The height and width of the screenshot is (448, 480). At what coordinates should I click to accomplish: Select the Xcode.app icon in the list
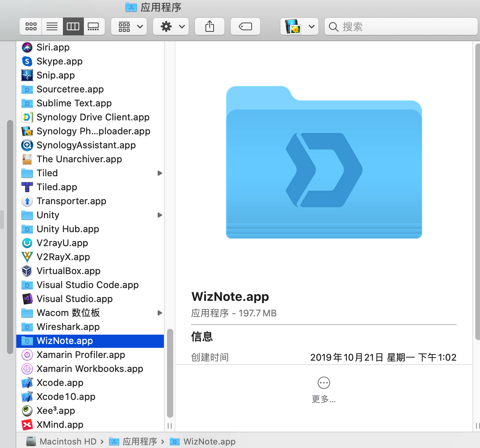click(26, 383)
